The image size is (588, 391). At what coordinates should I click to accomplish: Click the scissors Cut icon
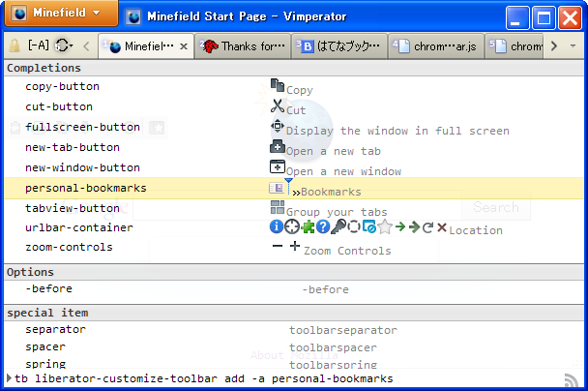point(278,105)
